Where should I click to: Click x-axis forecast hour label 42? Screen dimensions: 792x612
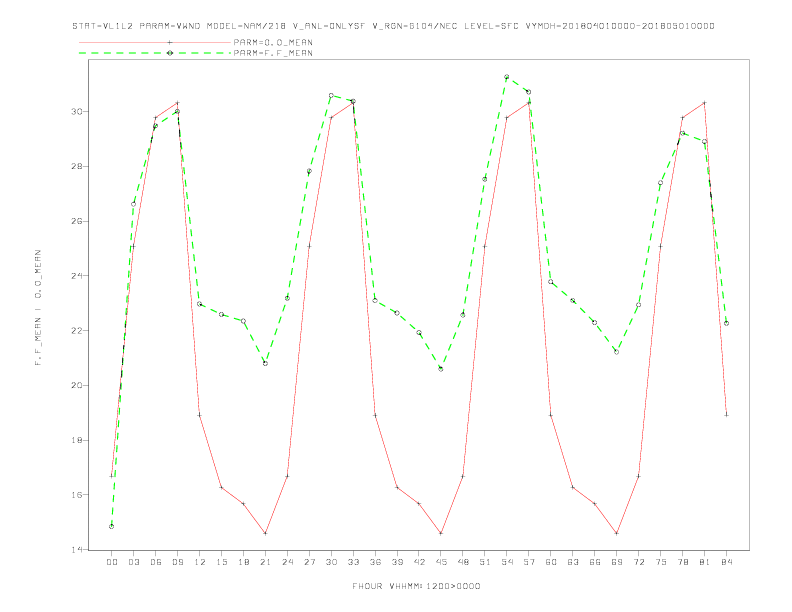[419, 562]
